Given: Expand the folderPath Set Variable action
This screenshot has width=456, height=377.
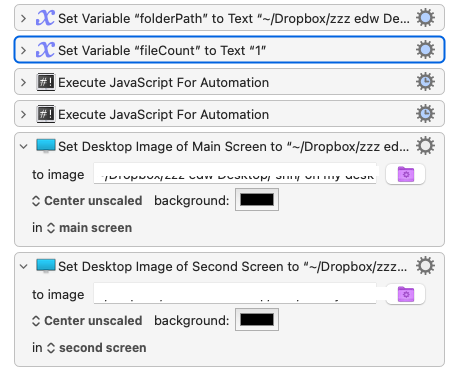Looking at the screenshot, I should (x=23, y=18).
